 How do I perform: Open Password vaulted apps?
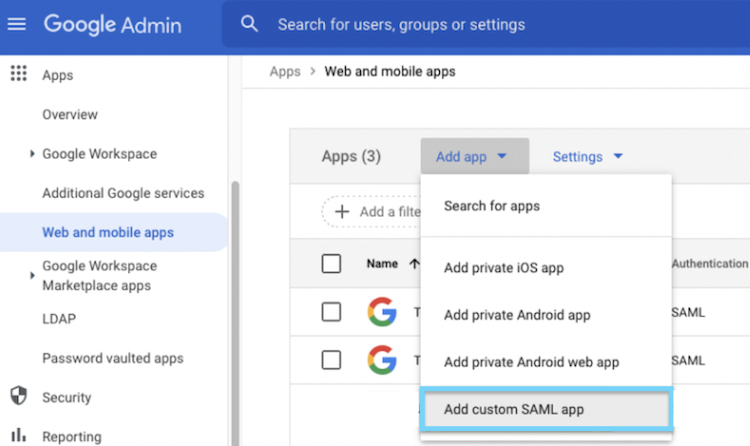(x=112, y=358)
